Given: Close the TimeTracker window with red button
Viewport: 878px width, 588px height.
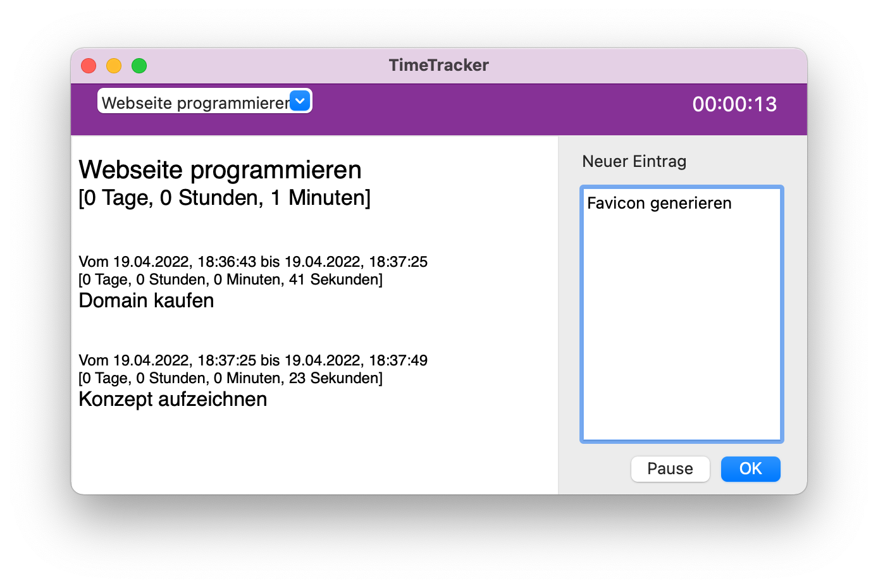Looking at the screenshot, I should pyautogui.click(x=89, y=66).
